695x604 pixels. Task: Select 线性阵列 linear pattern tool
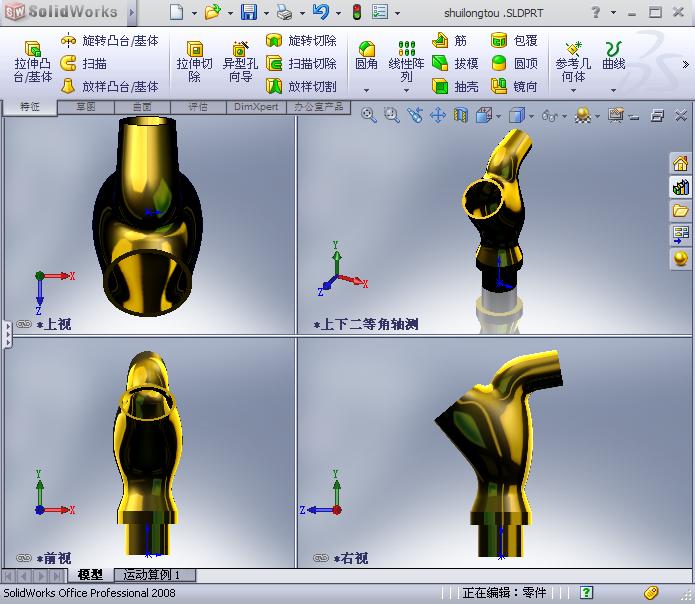[406, 62]
